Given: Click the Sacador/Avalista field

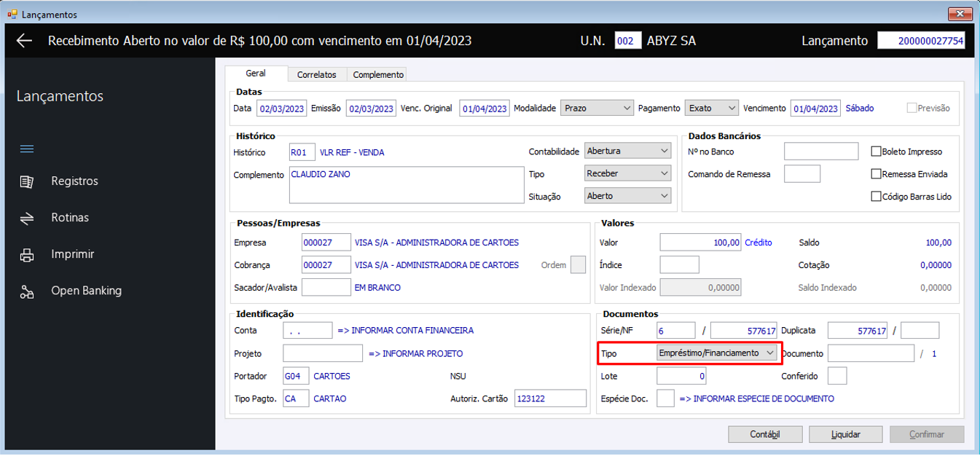Looking at the screenshot, I should click(x=326, y=287).
